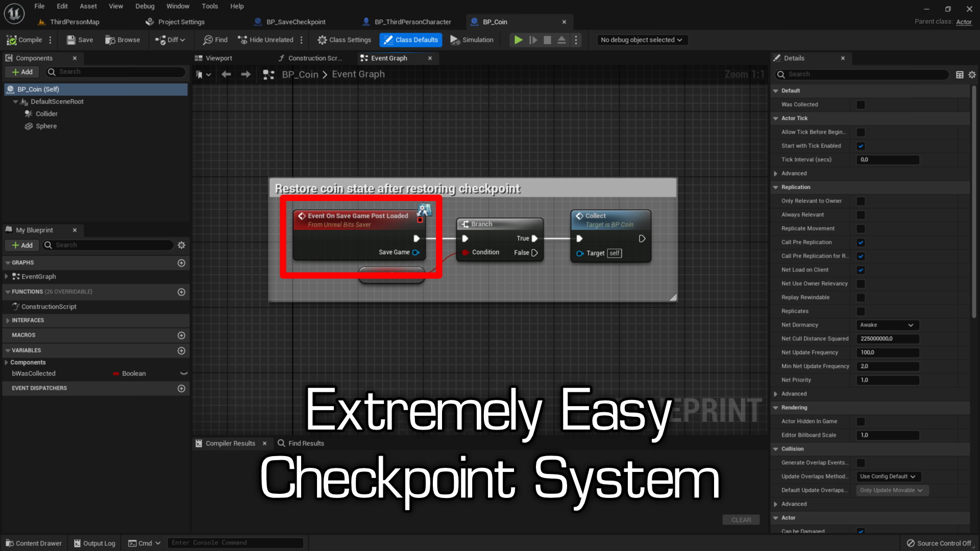
Task: Toggle Hide Unrelated nodes
Action: pyautogui.click(x=265, y=40)
